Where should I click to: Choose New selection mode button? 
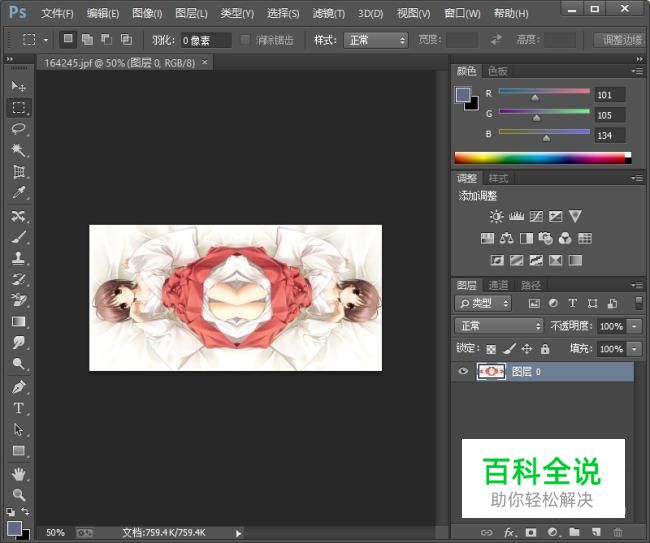(68, 40)
